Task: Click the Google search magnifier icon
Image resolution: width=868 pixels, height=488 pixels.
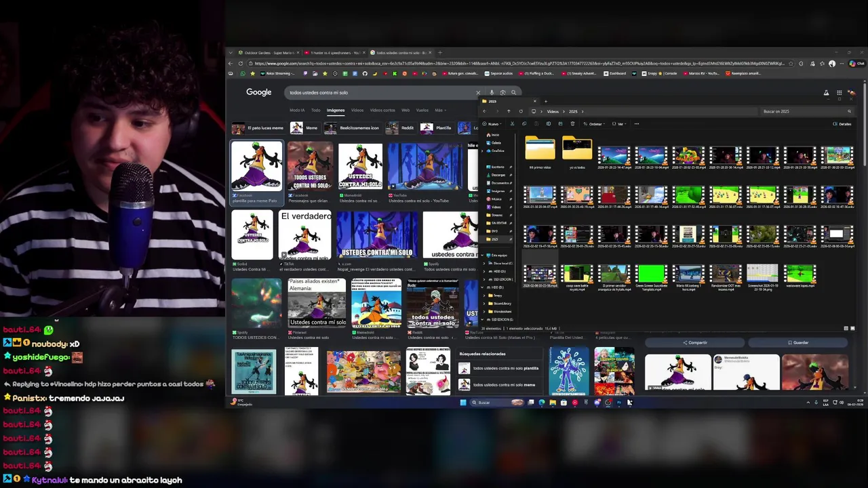Action: 513,92
